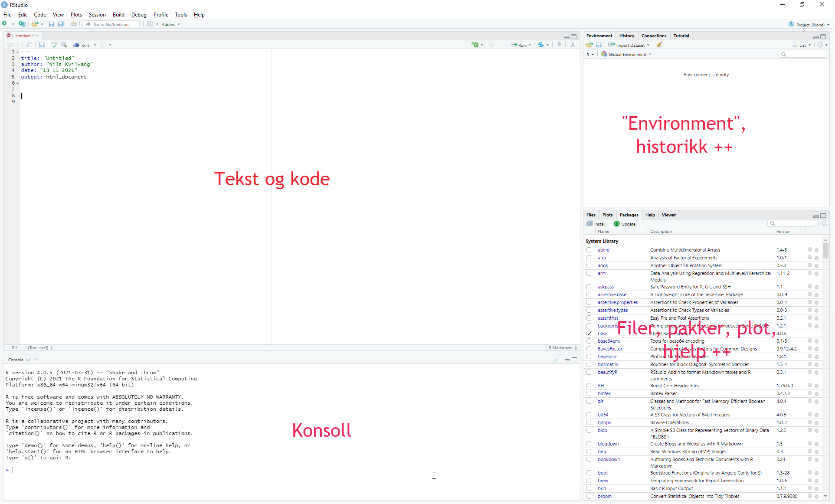The width and height of the screenshot is (835, 504).
Task: Click the insert new code chunk icon
Action: tap(475, 45)
